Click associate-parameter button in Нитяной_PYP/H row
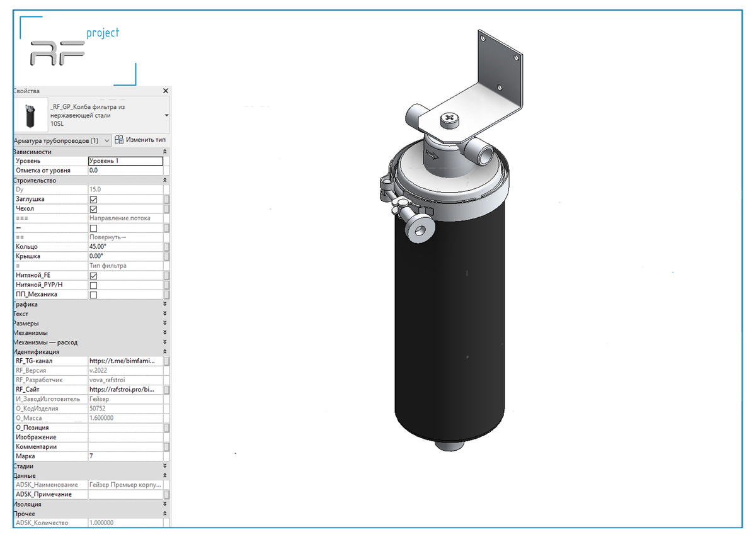 (x=166, y=285)
